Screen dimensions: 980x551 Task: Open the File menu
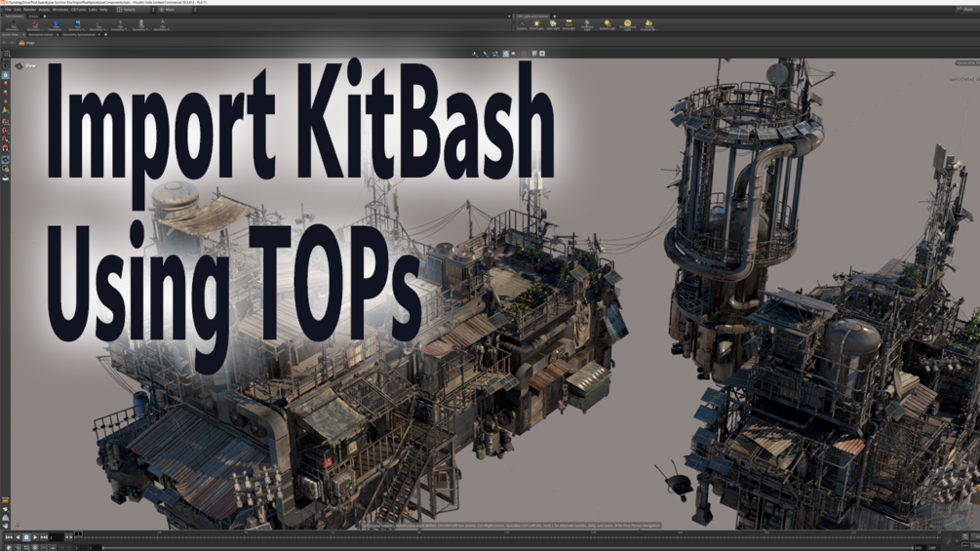tap(8, 10)
